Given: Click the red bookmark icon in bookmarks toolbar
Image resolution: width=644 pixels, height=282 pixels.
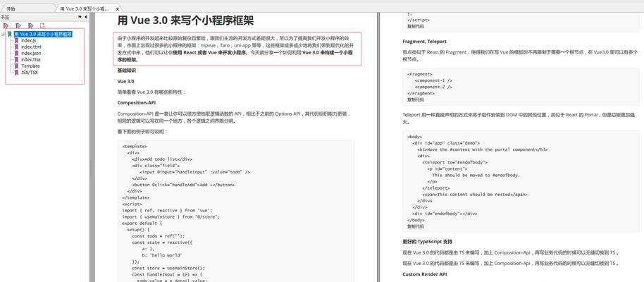Looking at the screenshot, I should (6, 25).
